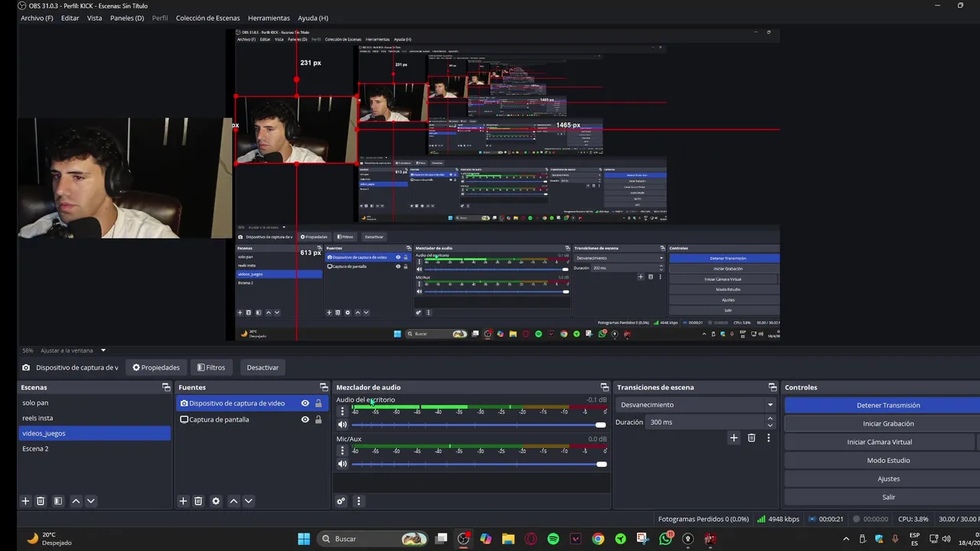The image size is (980, 551).
Task: Click Desactivar button in source toolbar
Action: tap(263, 367)
